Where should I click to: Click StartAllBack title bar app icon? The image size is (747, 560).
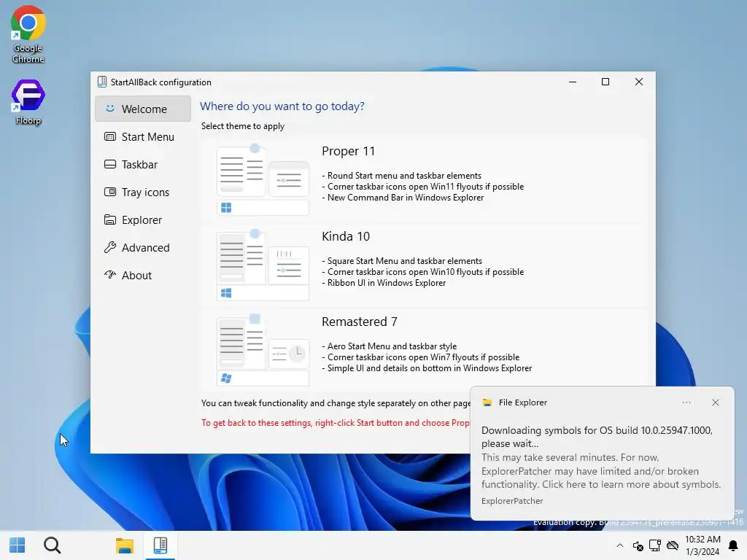click(x=102, y=82)
